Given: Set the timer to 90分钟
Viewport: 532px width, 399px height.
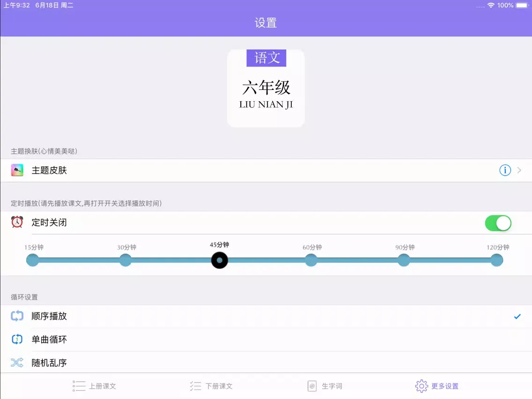Looking at the screenshot, I should pyautogui.click(x=404, y=260).
